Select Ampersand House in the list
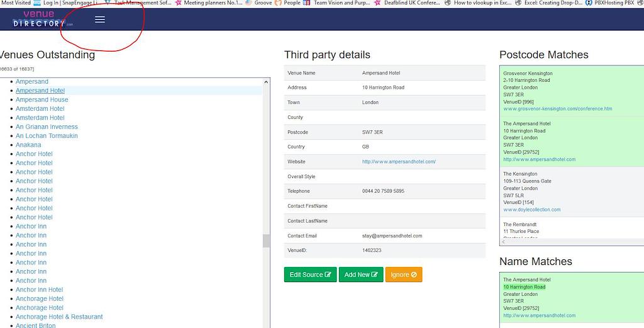644x328 pixels. (42, 99)
